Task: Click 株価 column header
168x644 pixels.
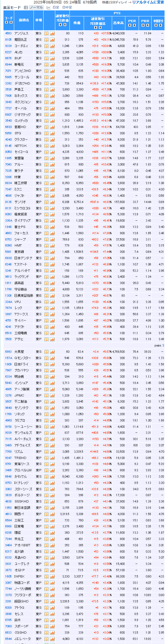Action: click(x=77, y=23)
